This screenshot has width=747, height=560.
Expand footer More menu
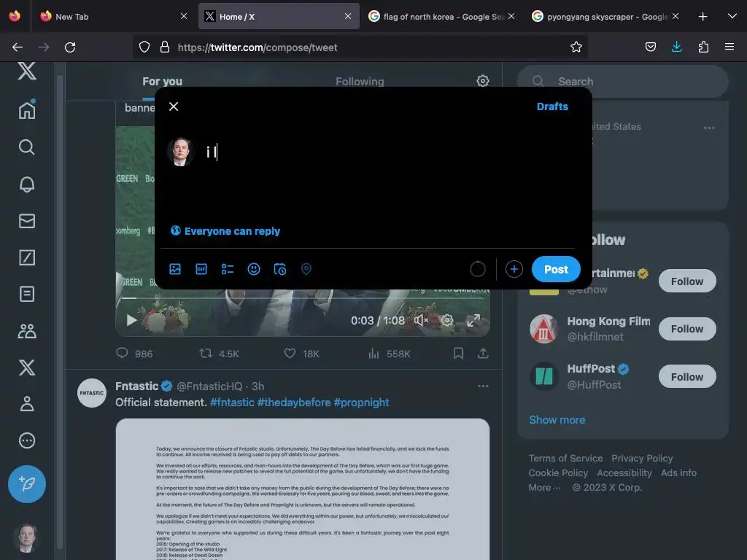(544, 487)
